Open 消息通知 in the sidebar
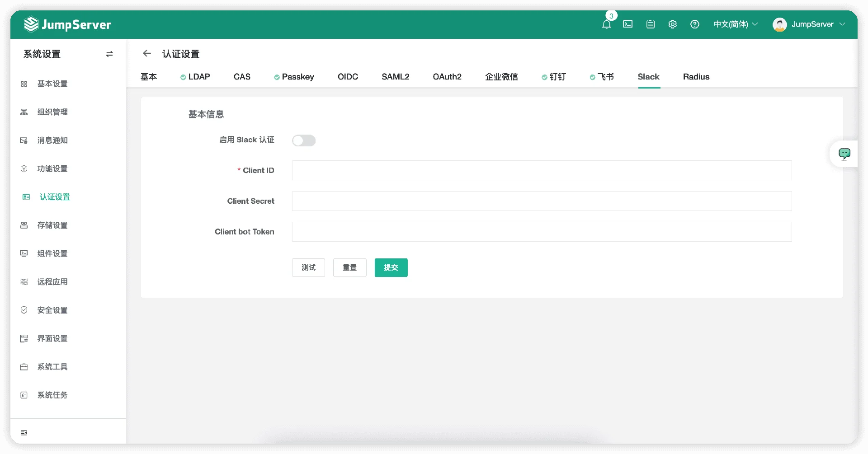 tap(52, 140)
